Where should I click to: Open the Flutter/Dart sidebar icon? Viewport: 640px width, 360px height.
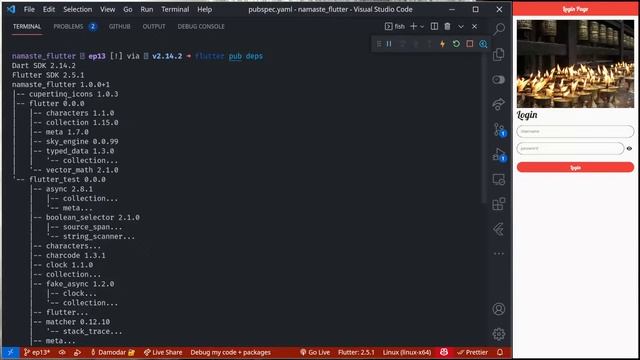(x=499, y=229)
